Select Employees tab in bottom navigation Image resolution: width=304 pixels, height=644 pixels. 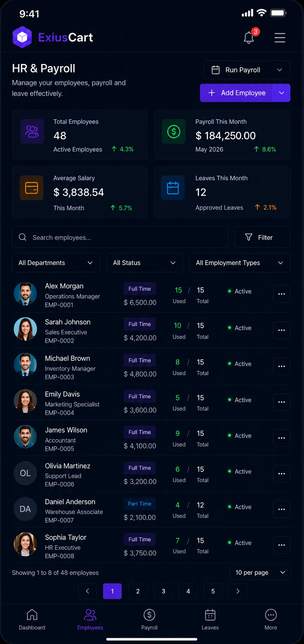90,620
